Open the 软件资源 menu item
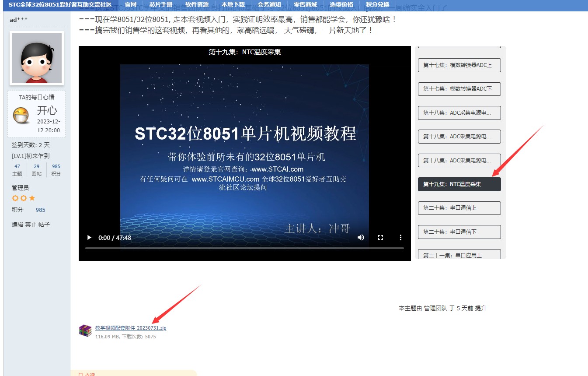This screenshot has height=376, width=588. click(x=197, y=4)
